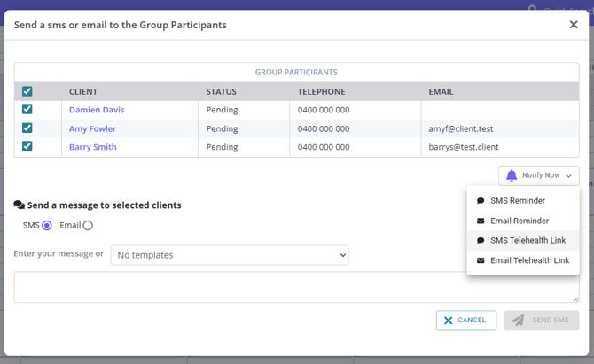The height and width of the screenshot is (364, 594).
Task: Click the Email Telehealth Link envelope icon
Action: pyautogui.click(x=481, y=261)
